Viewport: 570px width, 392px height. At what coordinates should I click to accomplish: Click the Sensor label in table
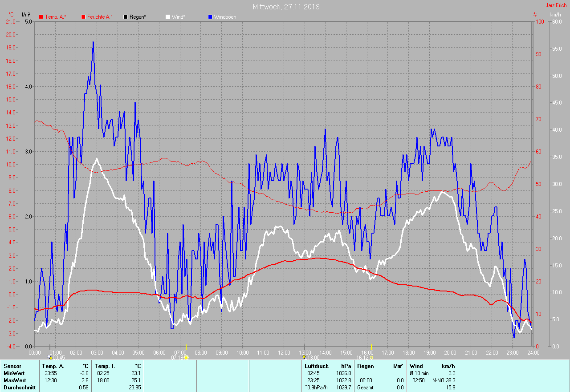tap(12, 366)
